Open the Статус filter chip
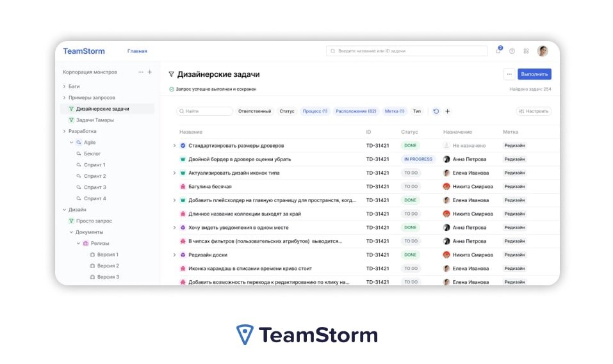Image resolution: width=613 pixels, height=364 pixels. click(287, 111)
